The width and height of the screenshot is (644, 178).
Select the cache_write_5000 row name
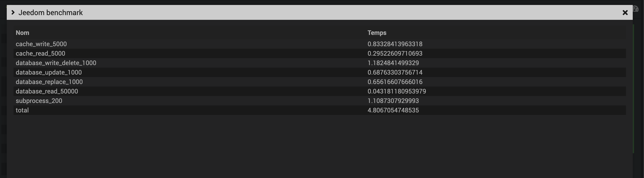41,44
